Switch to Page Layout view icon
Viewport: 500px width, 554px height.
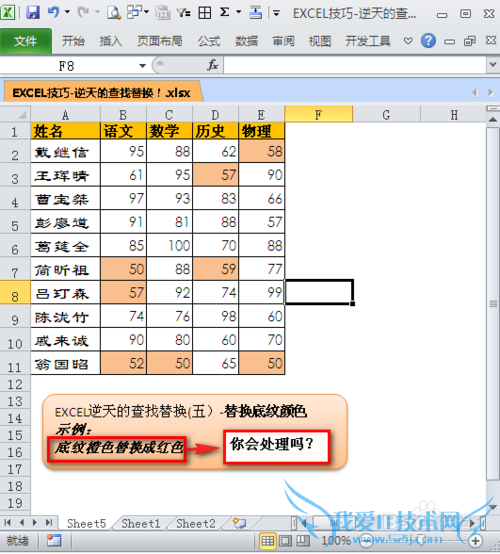coord(285,541)
